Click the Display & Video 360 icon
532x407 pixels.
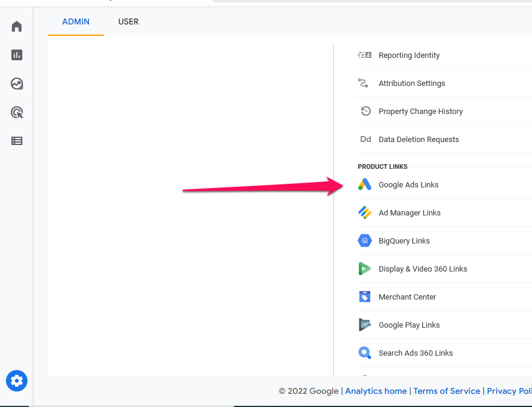364,269
